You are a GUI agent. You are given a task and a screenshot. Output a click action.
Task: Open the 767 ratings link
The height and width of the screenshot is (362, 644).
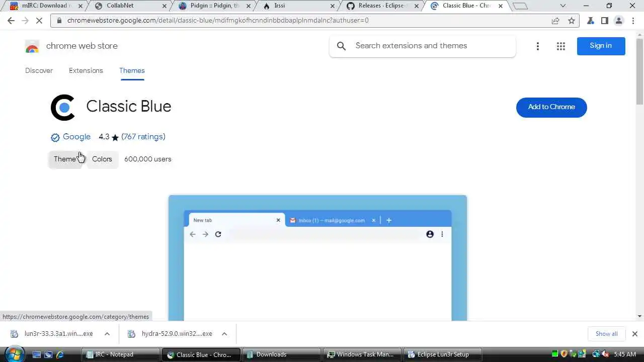tap(143, 137)
